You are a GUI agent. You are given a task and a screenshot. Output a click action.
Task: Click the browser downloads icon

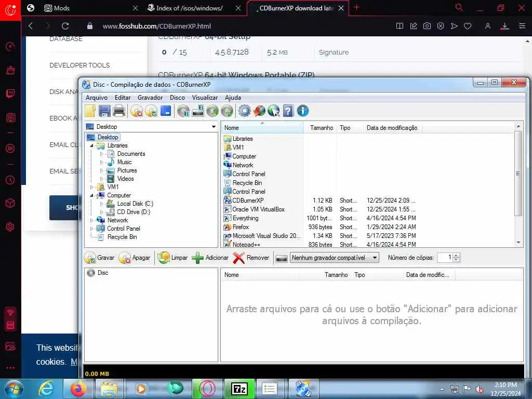click(504, 26)
